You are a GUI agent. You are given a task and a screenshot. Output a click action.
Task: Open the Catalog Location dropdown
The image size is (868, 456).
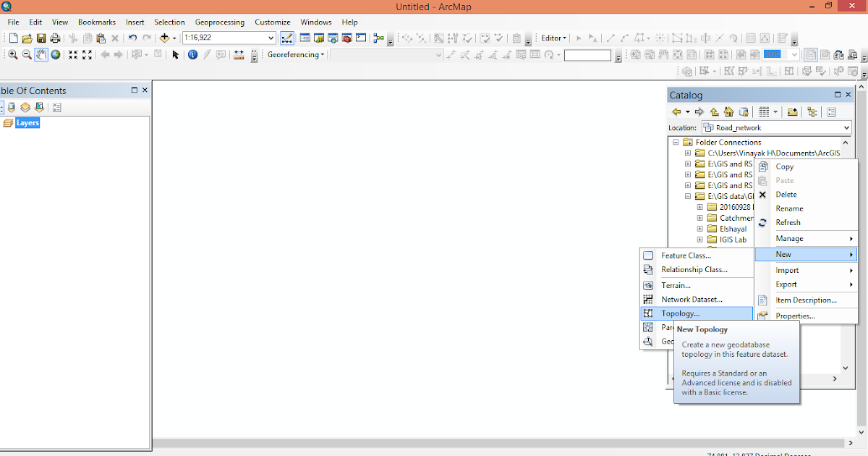[846, 127]
